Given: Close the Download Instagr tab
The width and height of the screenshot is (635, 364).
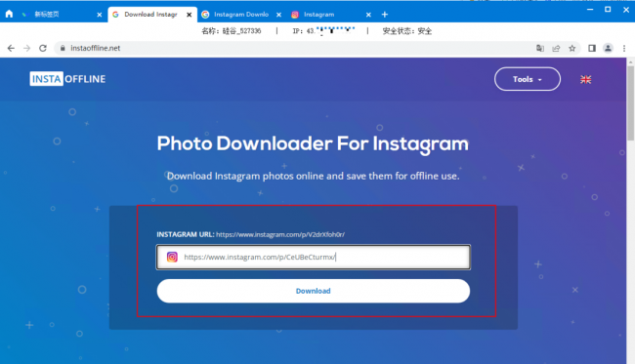Looking at the screenshot, I should (x=190, y=15).
